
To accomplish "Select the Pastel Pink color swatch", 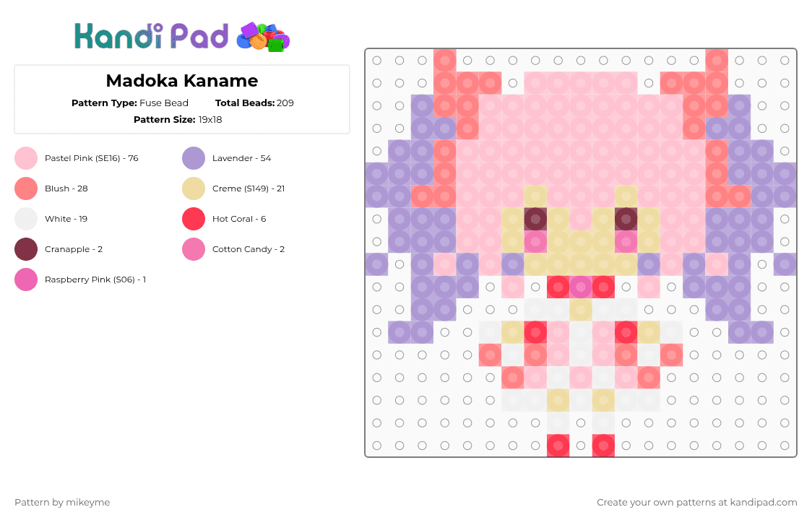I will click(26, 158).
